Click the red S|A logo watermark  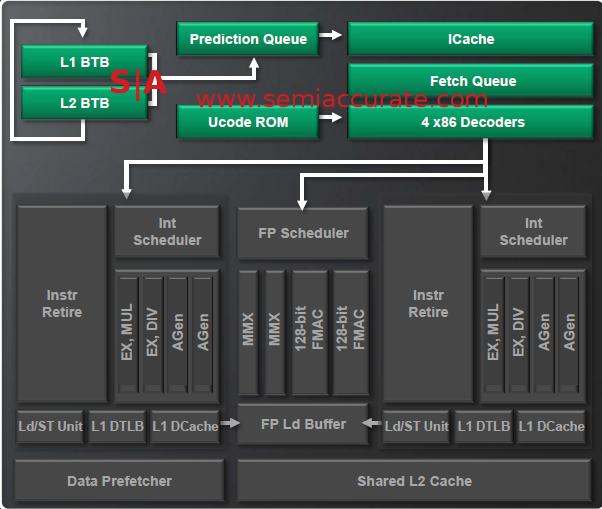139,82
